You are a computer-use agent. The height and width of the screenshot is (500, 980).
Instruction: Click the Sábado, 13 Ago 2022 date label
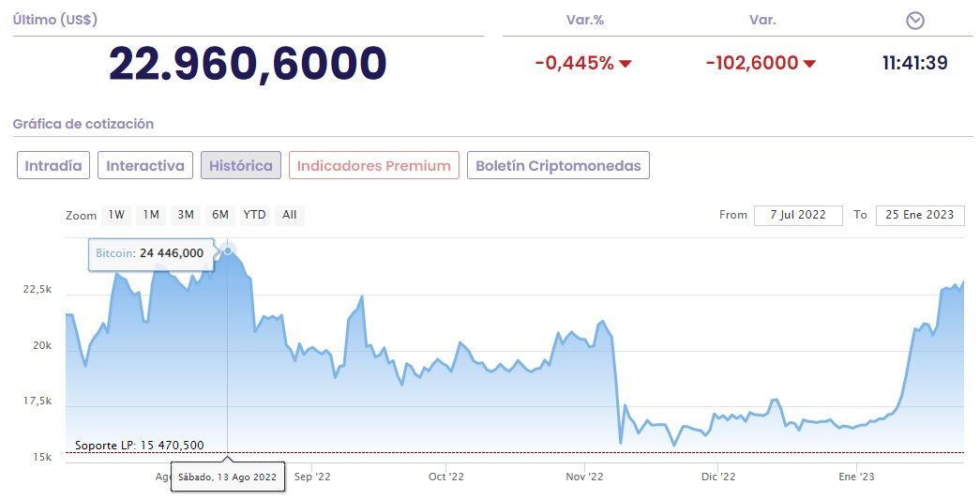tap(228, 477)
